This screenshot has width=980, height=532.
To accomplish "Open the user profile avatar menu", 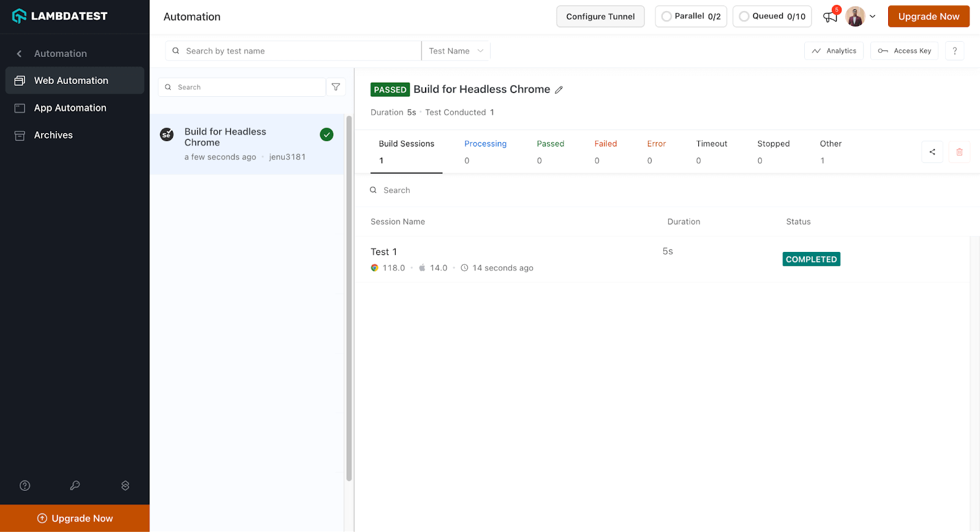I will (x=855, y=17).
